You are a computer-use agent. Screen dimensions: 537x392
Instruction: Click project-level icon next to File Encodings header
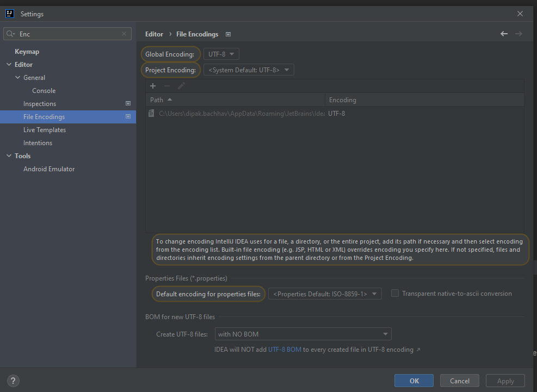[228, 34]
